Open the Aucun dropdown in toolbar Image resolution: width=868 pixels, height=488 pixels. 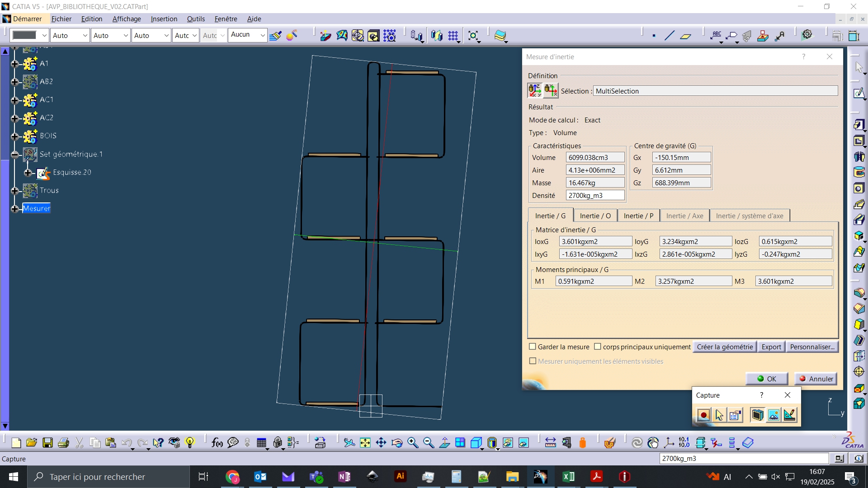(x=248, y=35)
